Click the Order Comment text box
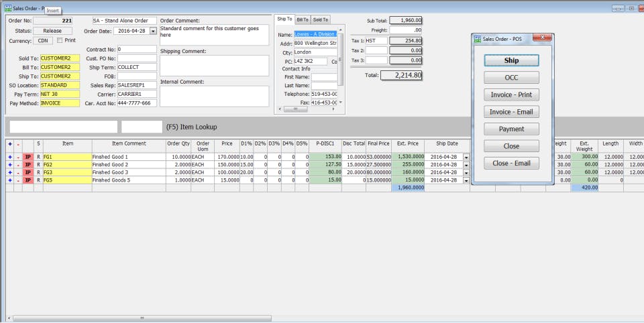Image resolution: width=644 pixels, height=323 pixels. click(x=215, y=35)
